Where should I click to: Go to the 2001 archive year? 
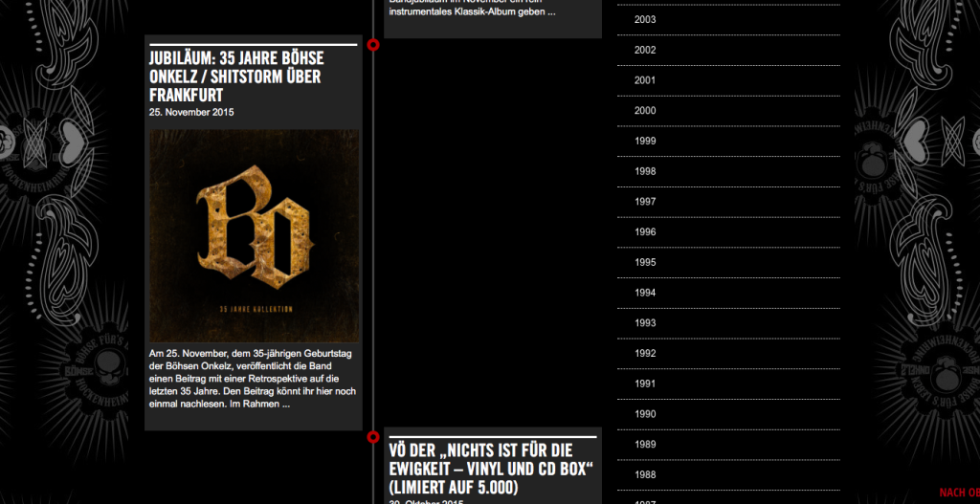(x=645, y=80)
